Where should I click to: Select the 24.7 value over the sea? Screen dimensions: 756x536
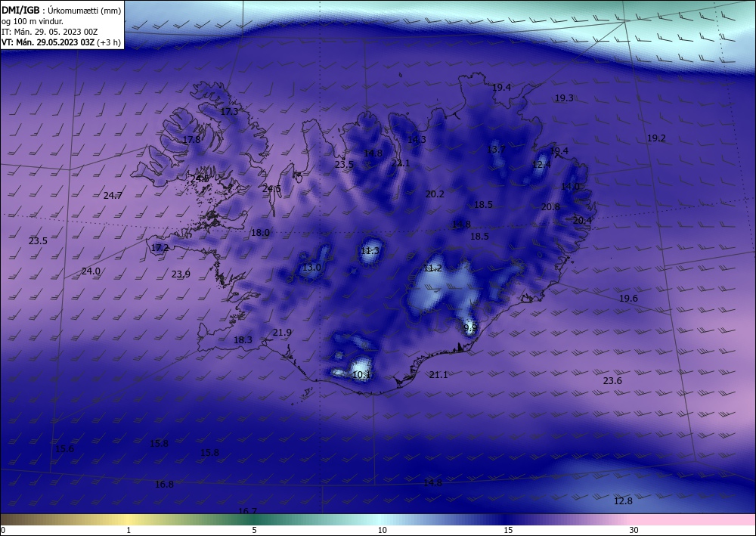coord(113,195)
